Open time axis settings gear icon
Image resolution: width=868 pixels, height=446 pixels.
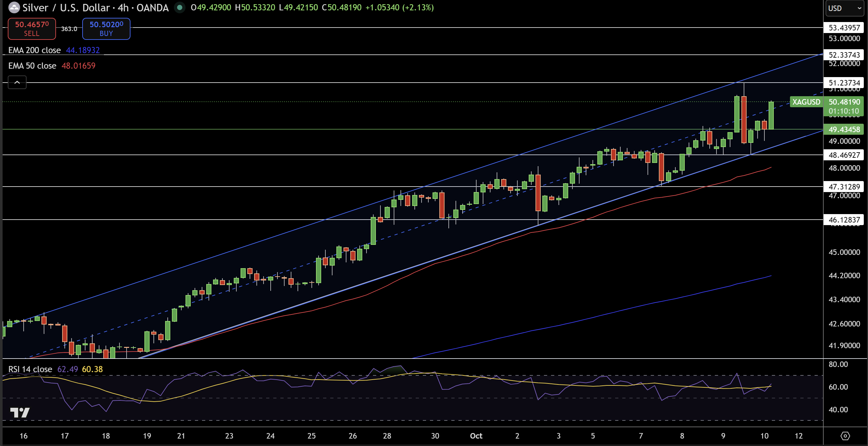click(x=845, y=436)
